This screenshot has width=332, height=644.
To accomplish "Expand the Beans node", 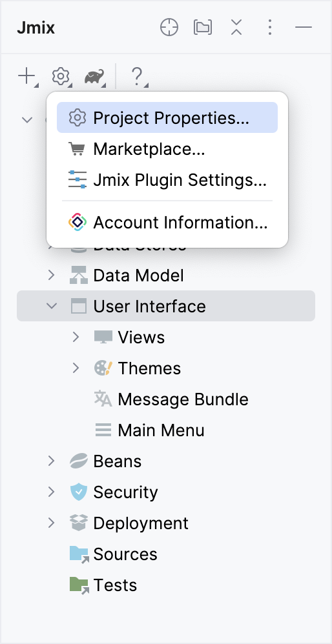I will (x=51, y=461).
